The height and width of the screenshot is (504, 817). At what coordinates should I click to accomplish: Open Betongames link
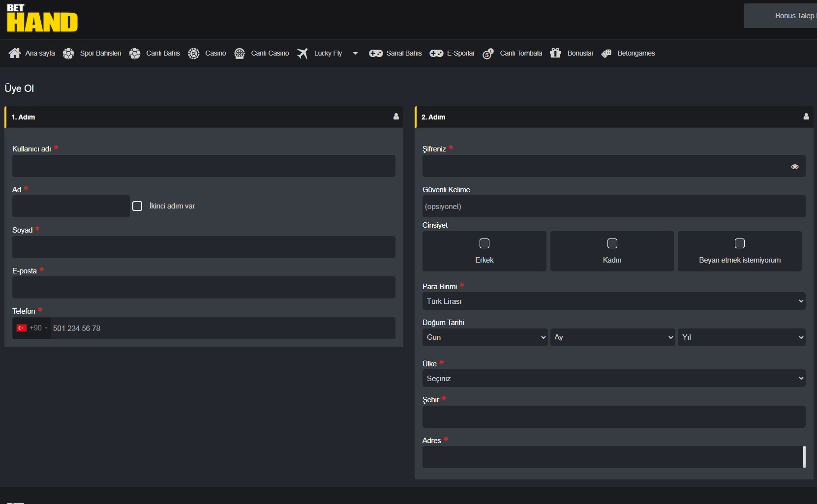point(636,53)
